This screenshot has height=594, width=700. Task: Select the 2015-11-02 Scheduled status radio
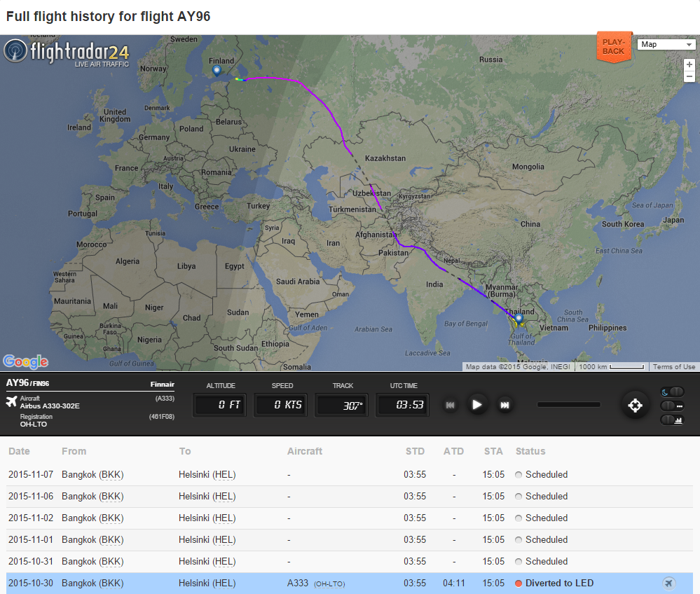pos(519,518)
